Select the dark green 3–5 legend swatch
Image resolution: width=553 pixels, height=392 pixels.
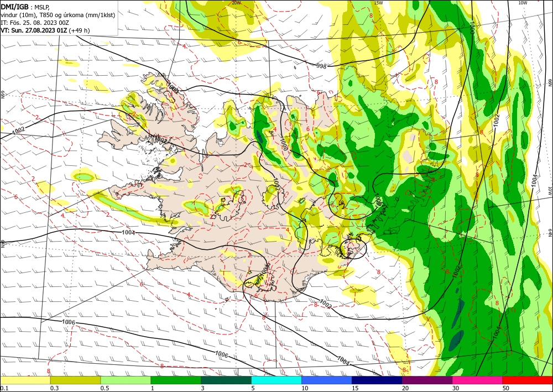point(226,380)
